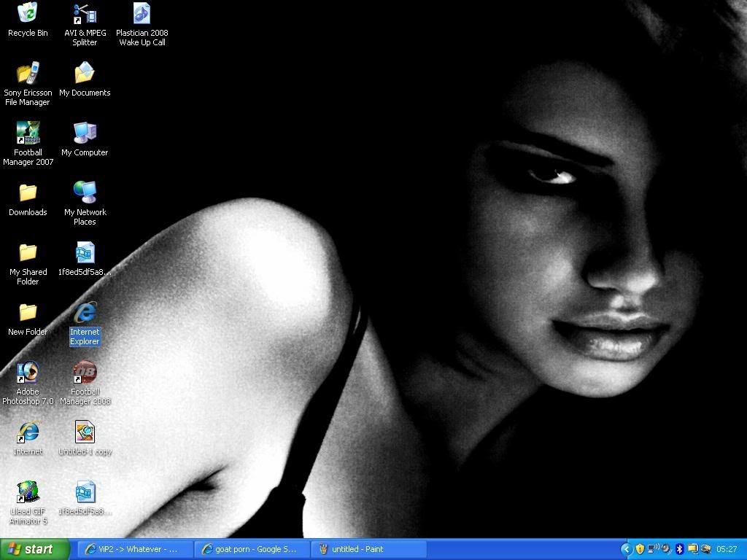Switch to the Google Search taskbar window
Viewport: 747px width, 560px height.
[252, 549]
